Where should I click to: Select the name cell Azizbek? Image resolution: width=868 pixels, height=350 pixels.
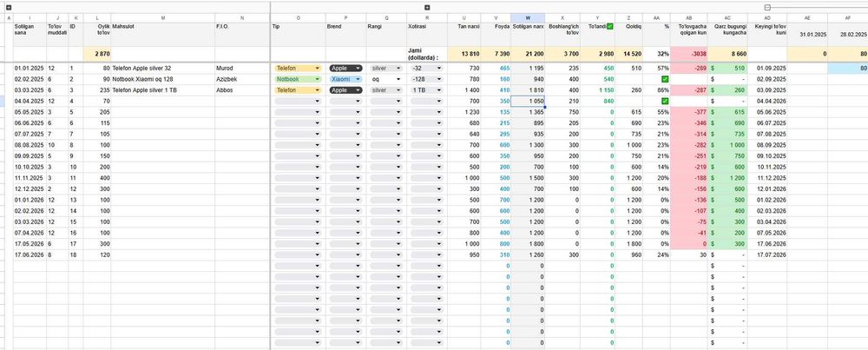click(242, 79)
